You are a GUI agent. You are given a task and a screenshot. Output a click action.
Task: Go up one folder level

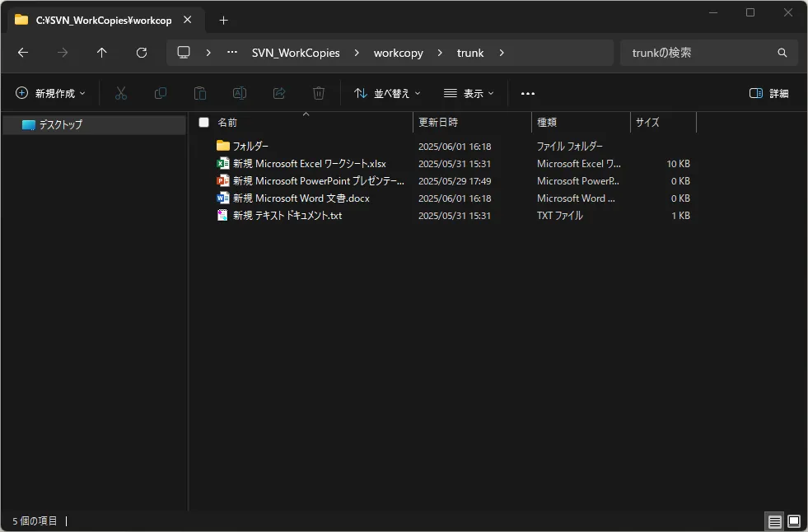pyautogui.click(x=102, y=53)
